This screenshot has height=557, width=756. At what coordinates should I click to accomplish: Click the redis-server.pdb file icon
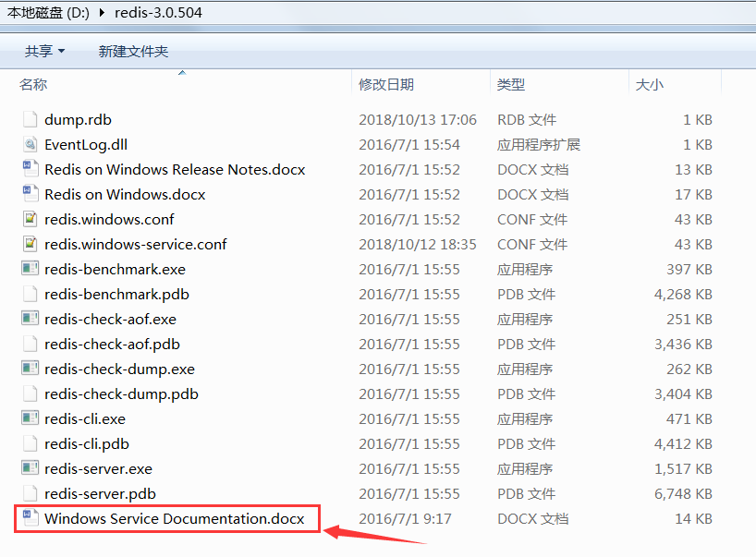coord(30,493)
